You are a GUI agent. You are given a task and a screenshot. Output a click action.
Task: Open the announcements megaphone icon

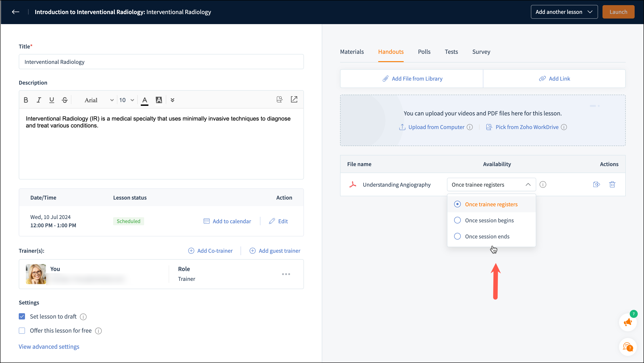pos(628,322)
